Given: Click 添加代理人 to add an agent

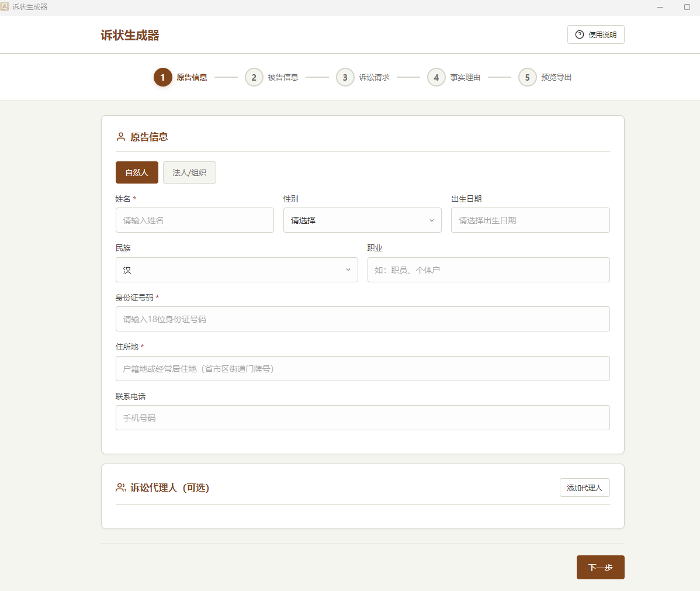Looking at the screenshot, I should (x=584, y=487).
